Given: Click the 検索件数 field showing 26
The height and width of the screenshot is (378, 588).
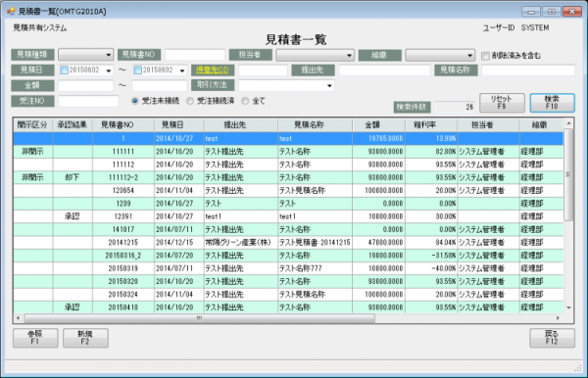Looking at the screenshot, I should tap(456, 107).
